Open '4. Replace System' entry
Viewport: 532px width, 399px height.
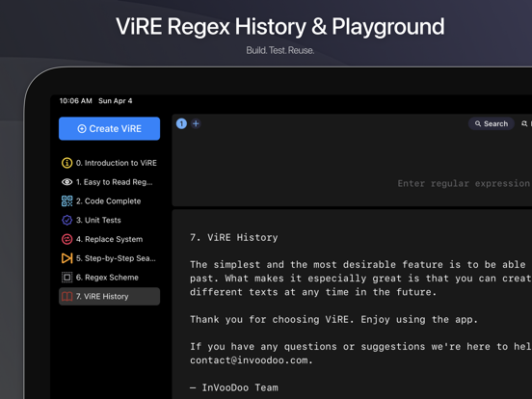[109, 239]
